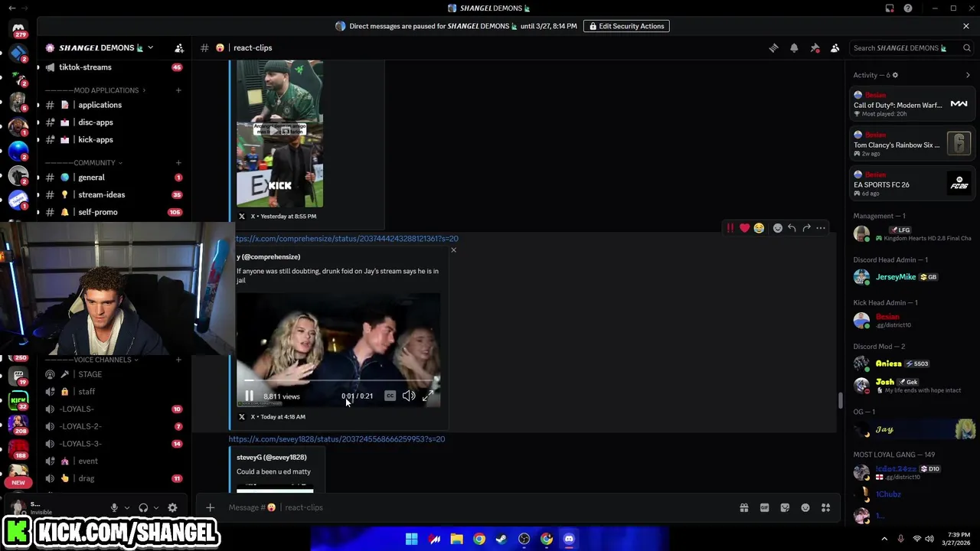The height and width of the screenshot is (551, 980).
Task: Open the invite people icon beside server name
Action: (179, 47)
